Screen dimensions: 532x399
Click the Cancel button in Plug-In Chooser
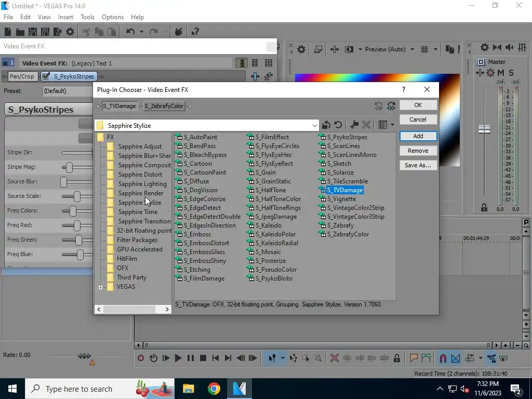418,119
